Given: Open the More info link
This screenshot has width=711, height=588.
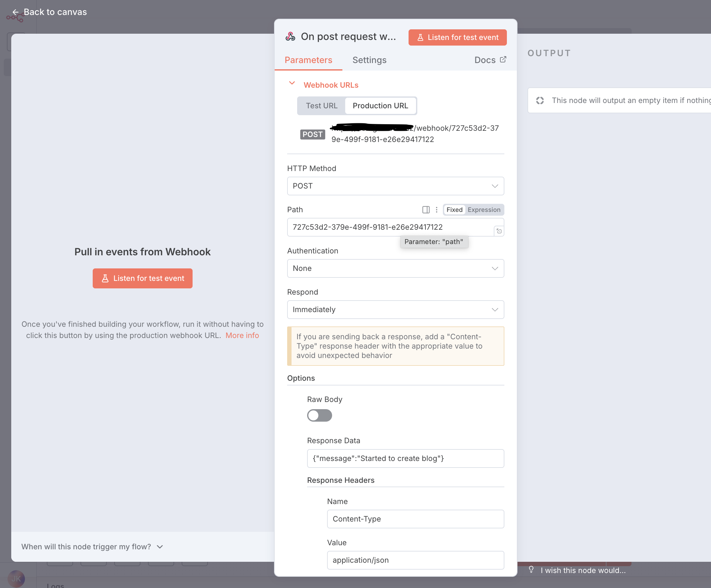Looking at the screenshot, I should (242, 336).
